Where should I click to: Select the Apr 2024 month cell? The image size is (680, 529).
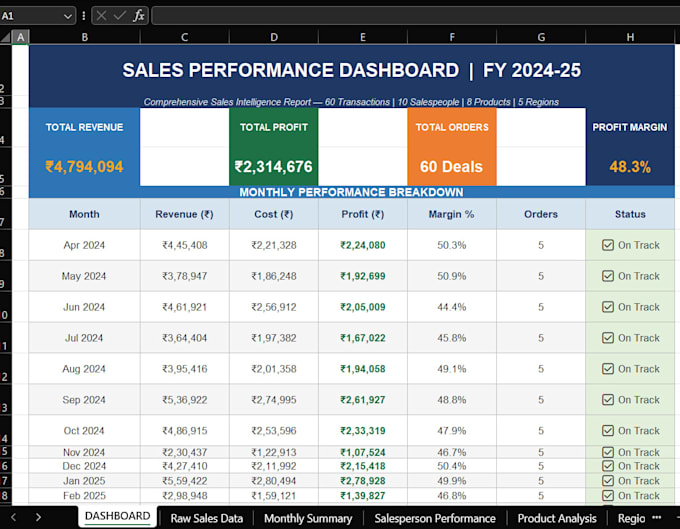coord(85,245)
